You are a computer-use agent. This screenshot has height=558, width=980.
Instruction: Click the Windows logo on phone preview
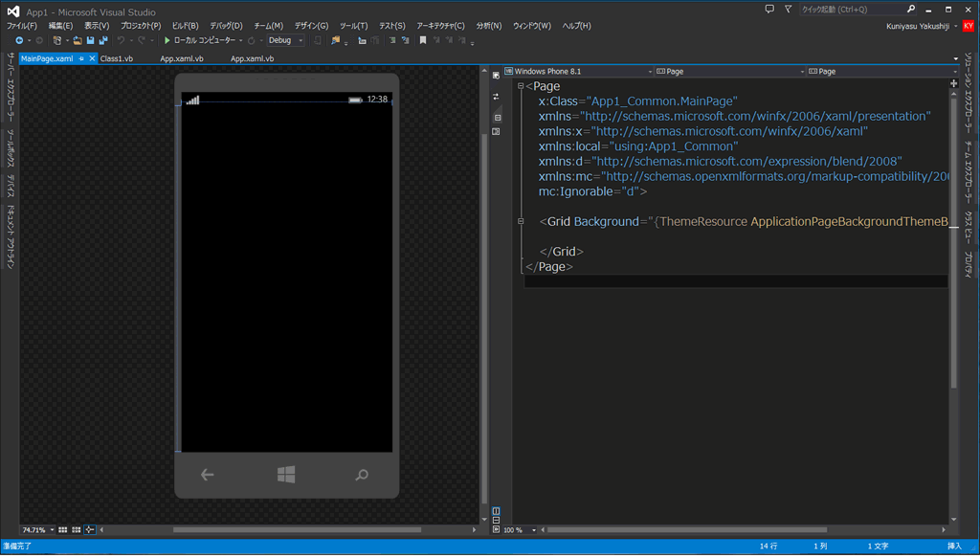pos(286,475)
